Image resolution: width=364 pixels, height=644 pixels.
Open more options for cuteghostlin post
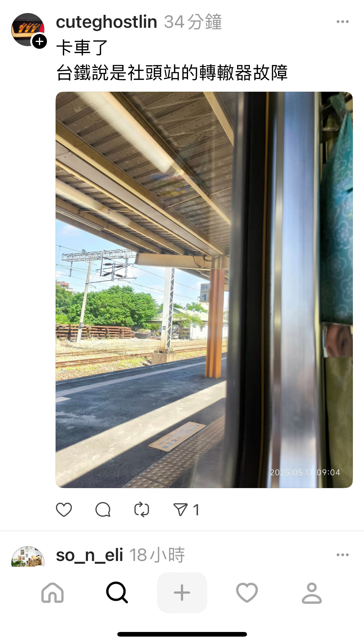pos(343,22)
